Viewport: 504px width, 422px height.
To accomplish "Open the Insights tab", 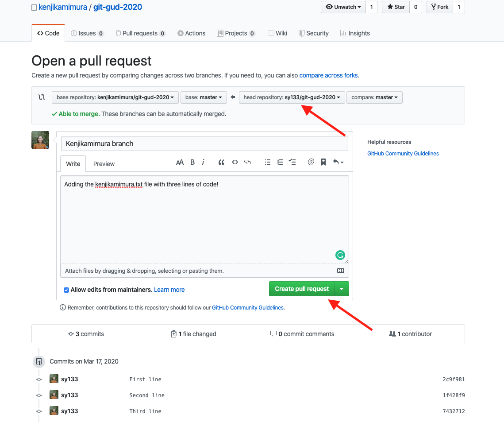I will 355,33.
